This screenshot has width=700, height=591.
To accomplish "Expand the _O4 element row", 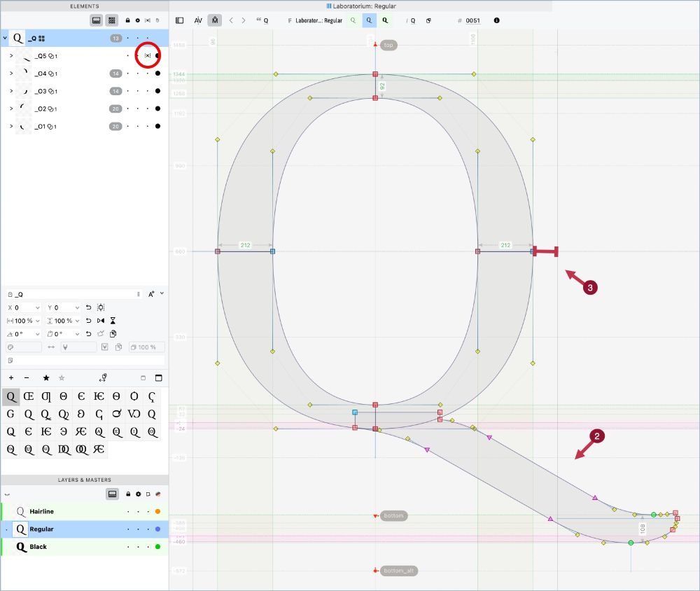I will pyautogui.click(x=11, y=74).
